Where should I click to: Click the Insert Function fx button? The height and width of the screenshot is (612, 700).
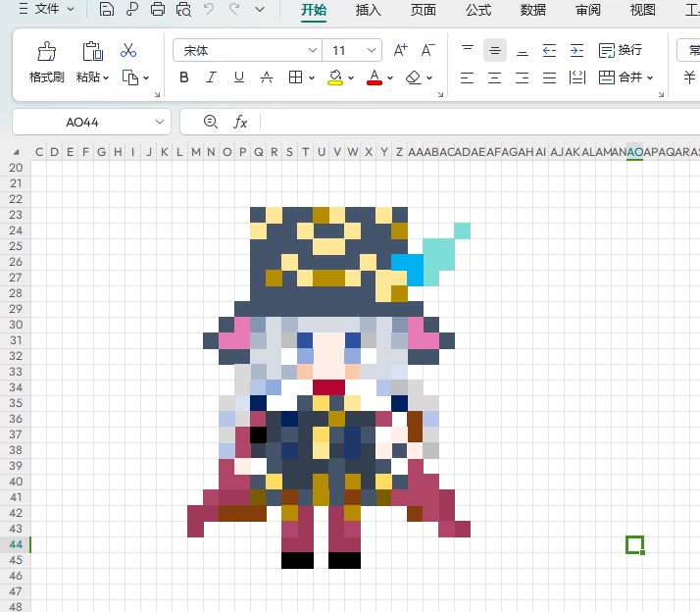[240, 122]
